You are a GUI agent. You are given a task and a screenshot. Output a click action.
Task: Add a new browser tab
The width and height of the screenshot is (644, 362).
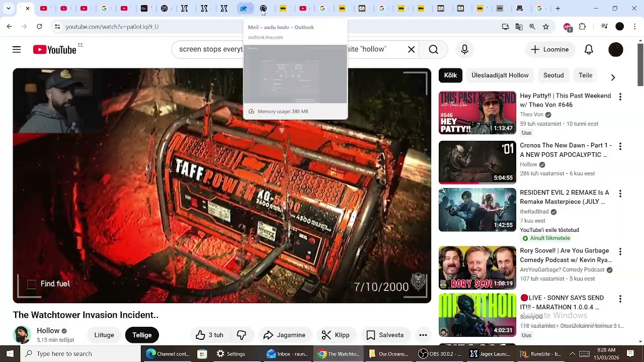click(x=557, y=9)
